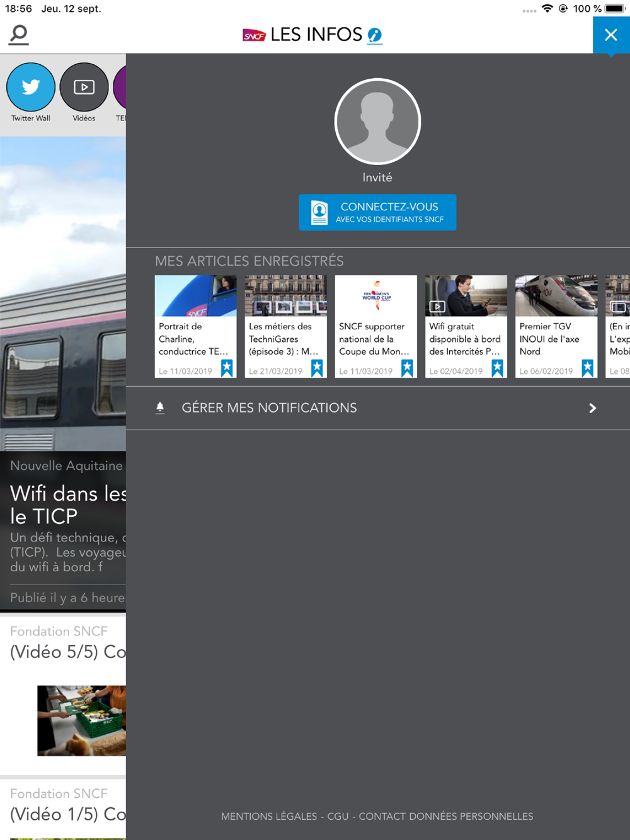Open the FIFA World Cup article thumbnail

(376, 295)
